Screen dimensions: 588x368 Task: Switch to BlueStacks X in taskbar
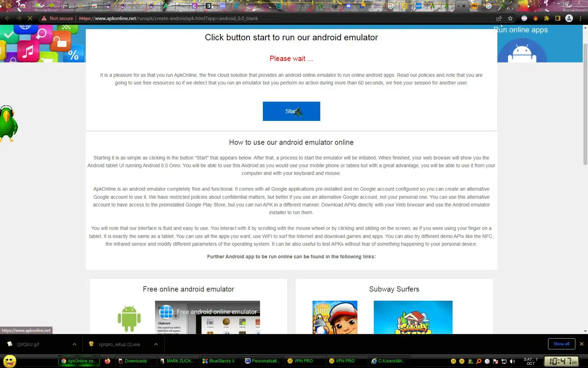pyautogui.click(x=220, y=361)
